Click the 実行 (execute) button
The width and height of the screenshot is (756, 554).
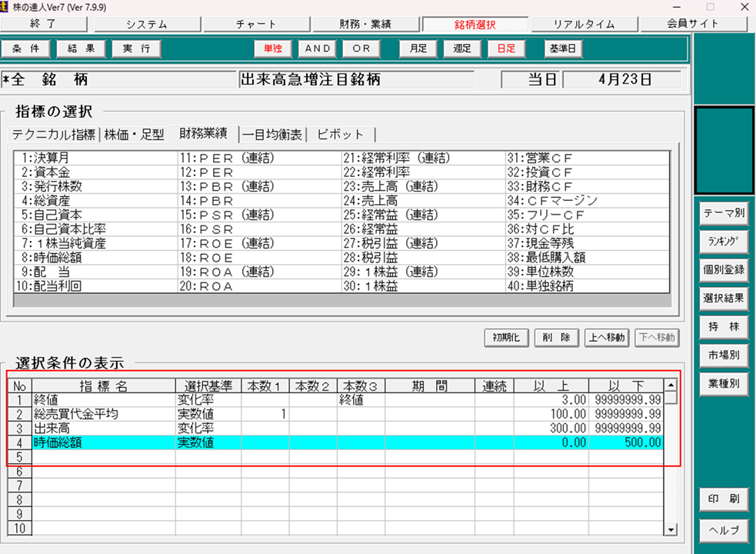[x=136, y=48]
